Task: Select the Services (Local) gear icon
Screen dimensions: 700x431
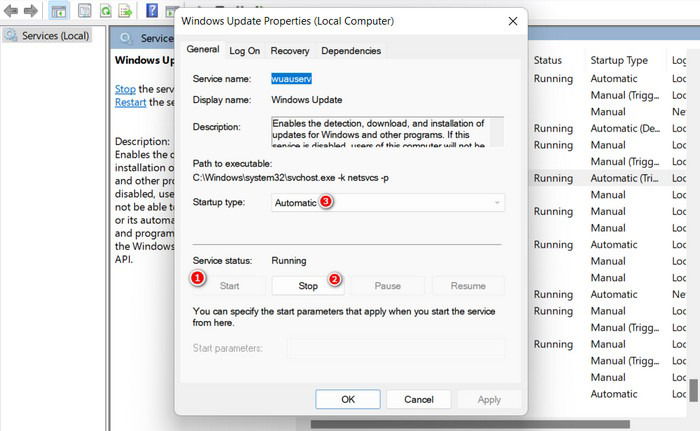Action: [x=11, y=35]
